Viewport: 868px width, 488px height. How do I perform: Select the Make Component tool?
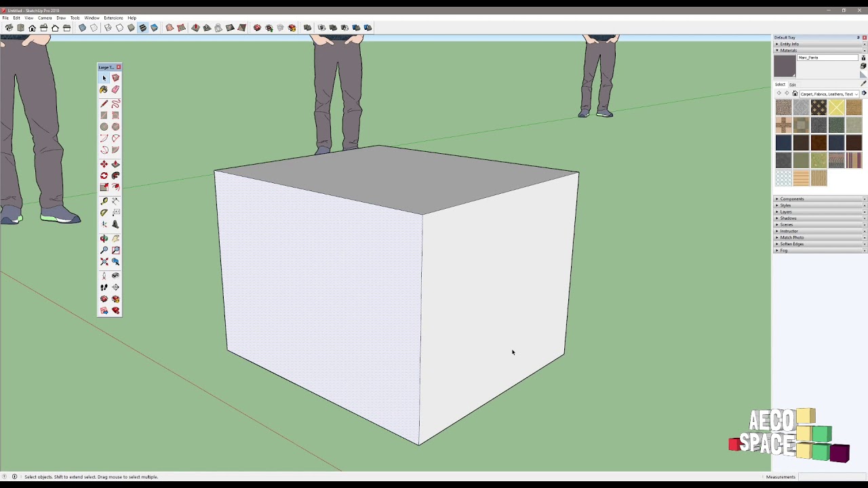pos(115,78)
